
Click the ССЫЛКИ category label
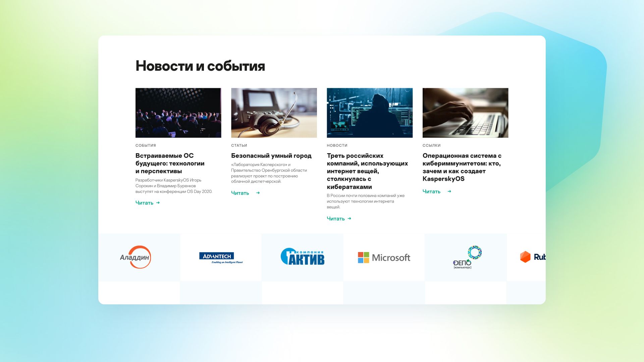click(432, 145)
